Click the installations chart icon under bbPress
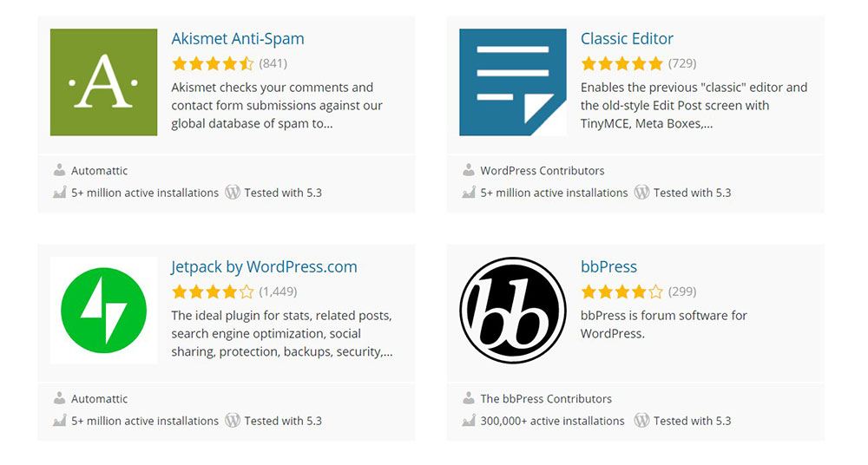Viewport: 868px width, 465px height. point(468,421)
